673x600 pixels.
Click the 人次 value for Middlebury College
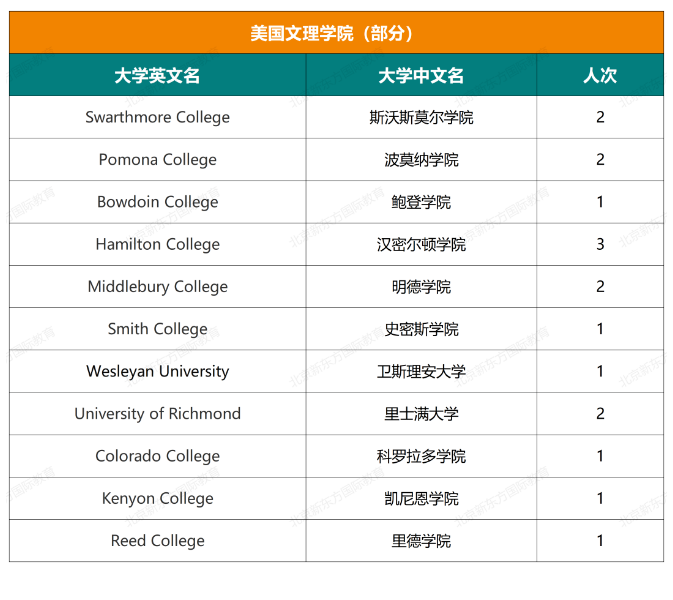click(x=600, y=287)
